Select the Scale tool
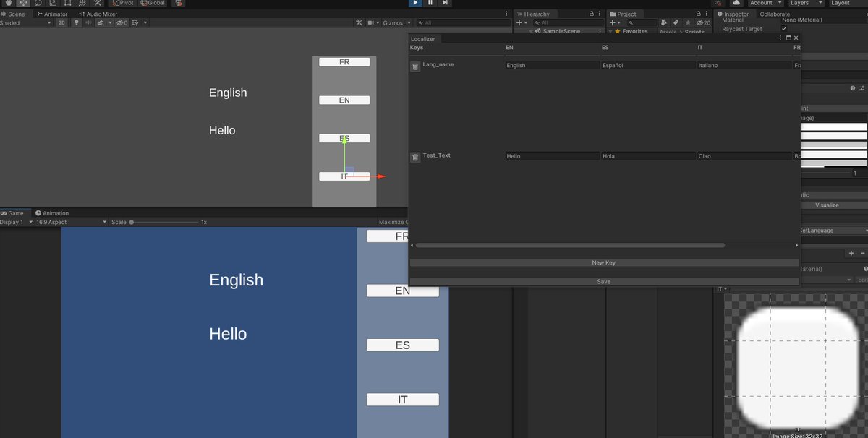 pos(52,3)
